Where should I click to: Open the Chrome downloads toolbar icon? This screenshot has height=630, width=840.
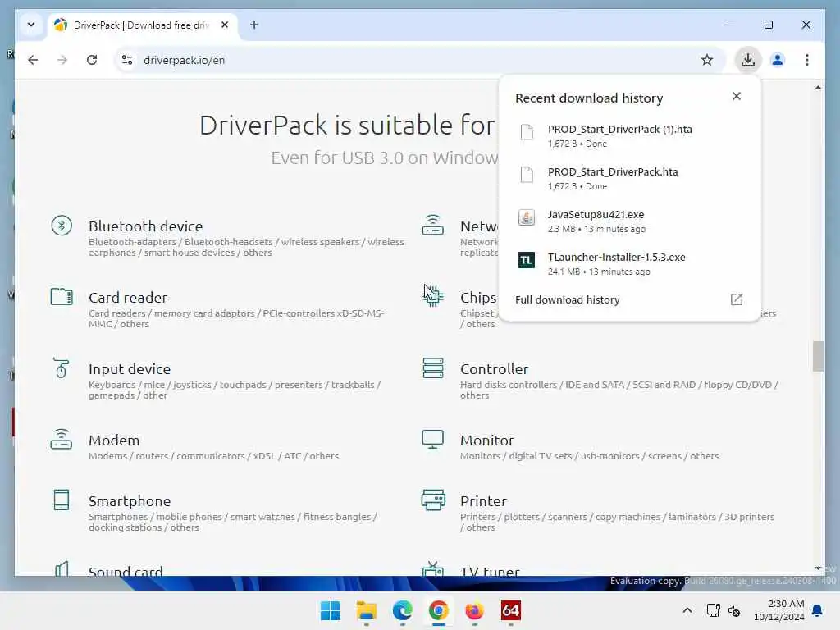pyautogui.click(x=748, y=60)
